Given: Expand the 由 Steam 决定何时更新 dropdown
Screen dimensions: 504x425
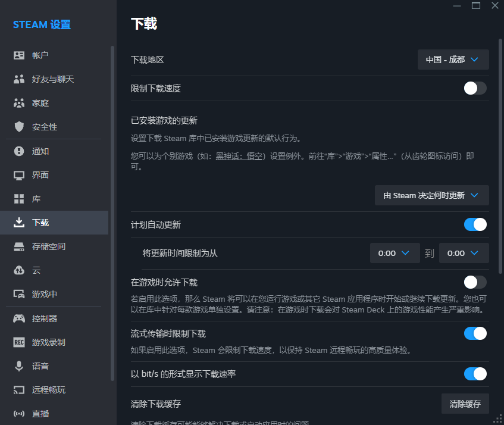Looking at the screenshot, I should click(431, 195).
